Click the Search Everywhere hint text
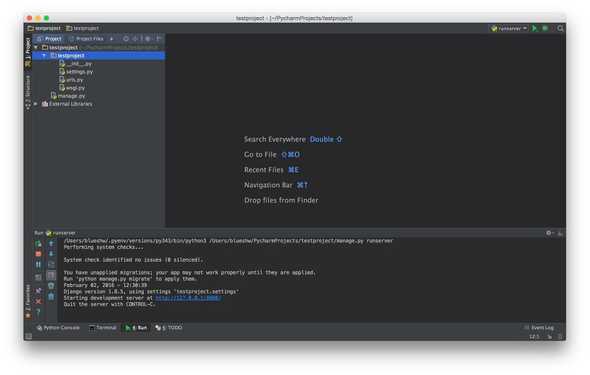 275,139
